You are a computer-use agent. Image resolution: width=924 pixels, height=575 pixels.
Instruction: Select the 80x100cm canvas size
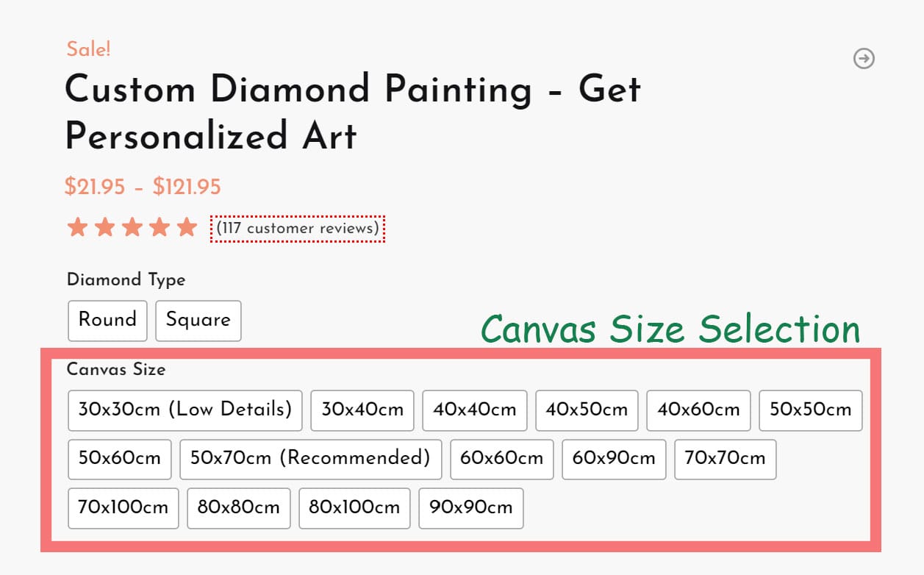[354, 508]
